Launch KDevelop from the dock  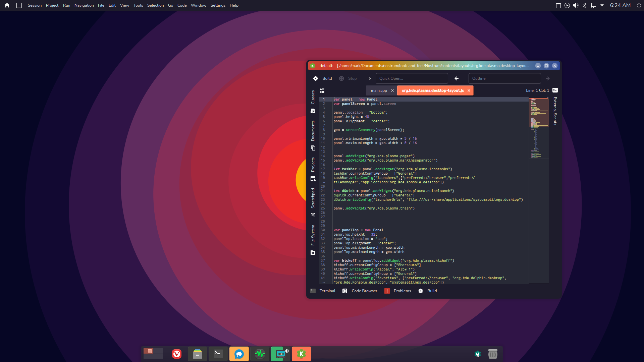301,354
